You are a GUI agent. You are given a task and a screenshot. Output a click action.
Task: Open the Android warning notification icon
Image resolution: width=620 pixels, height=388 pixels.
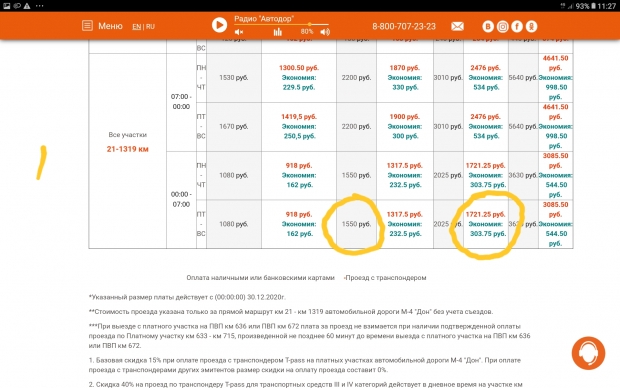27,6
